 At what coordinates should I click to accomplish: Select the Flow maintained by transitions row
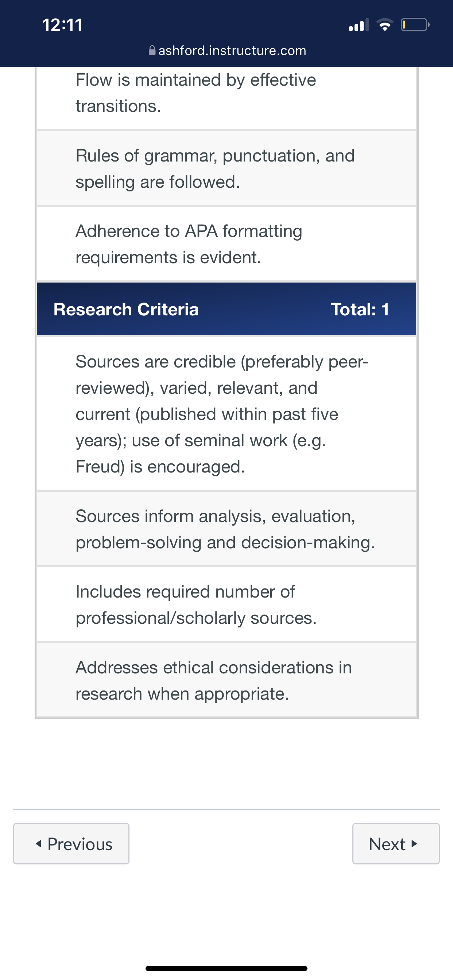point(226,98)
